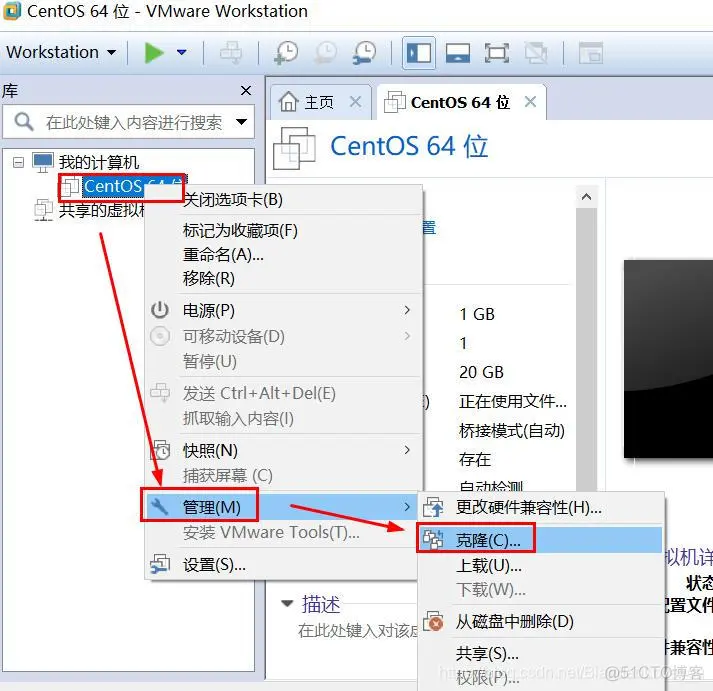This screenshot has height=691, width=713.
Task: Click the hardware compatibility upgrade icon
Action: pyautogui.click(x=433, y=507)
